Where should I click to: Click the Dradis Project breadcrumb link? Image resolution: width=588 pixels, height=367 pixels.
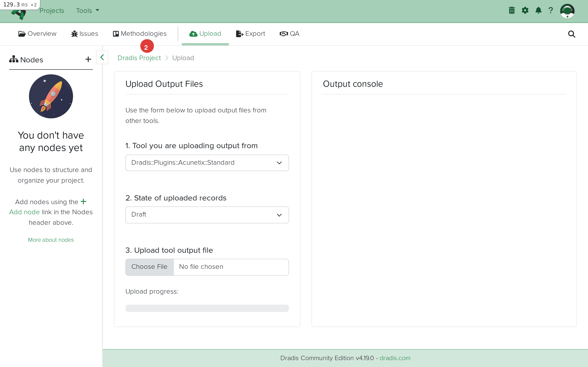click(139, 58)
